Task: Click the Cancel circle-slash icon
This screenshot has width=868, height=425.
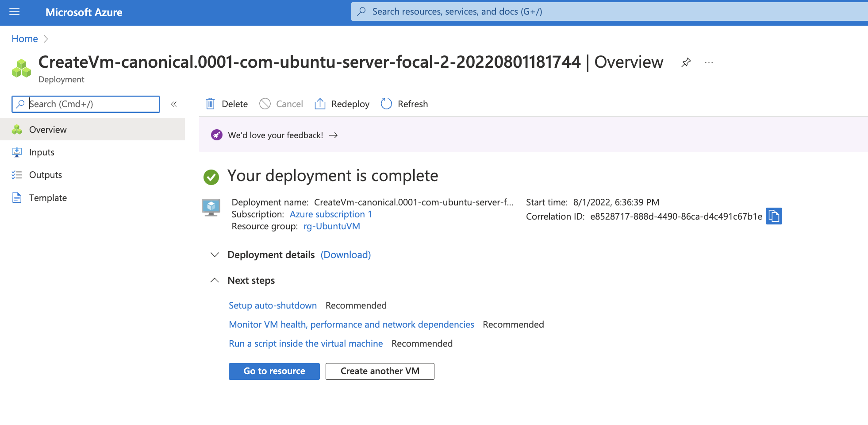Action: tap(265, 104)
